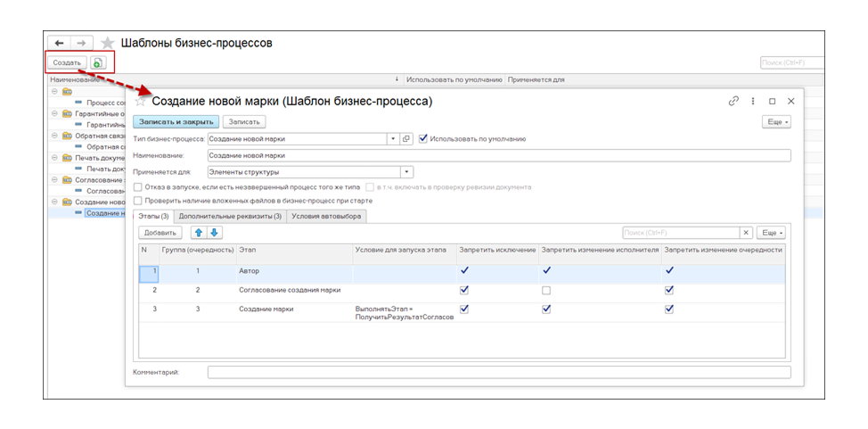
Task: Select the Создание марки stage cell
Action: click(x=294, y=313)
